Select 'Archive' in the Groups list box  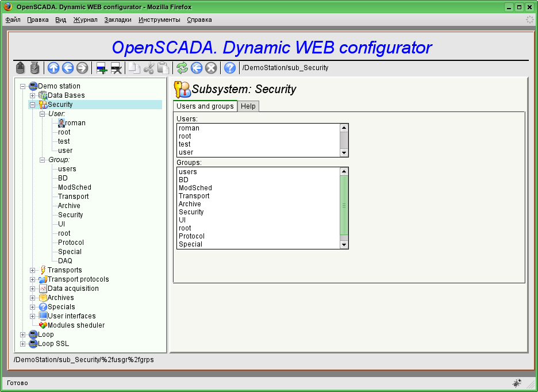(x=258, y=204)
